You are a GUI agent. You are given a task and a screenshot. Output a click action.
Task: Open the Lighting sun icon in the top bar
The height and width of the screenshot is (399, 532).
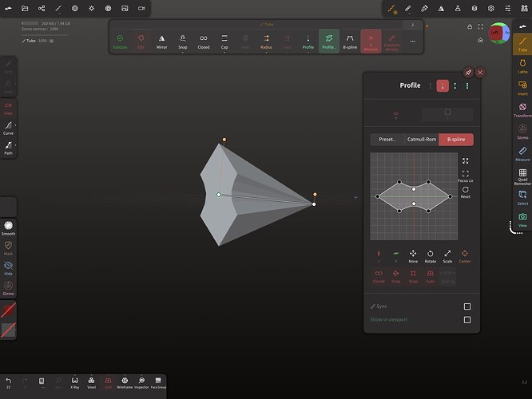91,9
